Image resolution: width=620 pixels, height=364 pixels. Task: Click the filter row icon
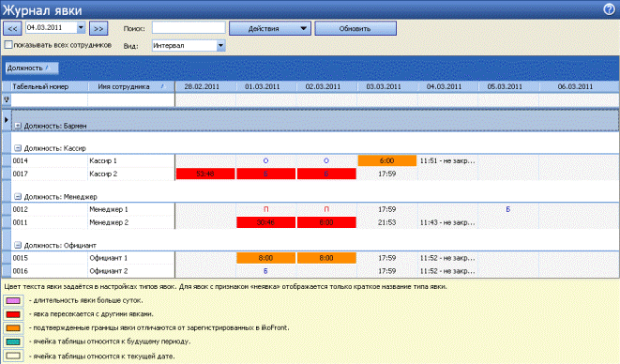[7, 99]
